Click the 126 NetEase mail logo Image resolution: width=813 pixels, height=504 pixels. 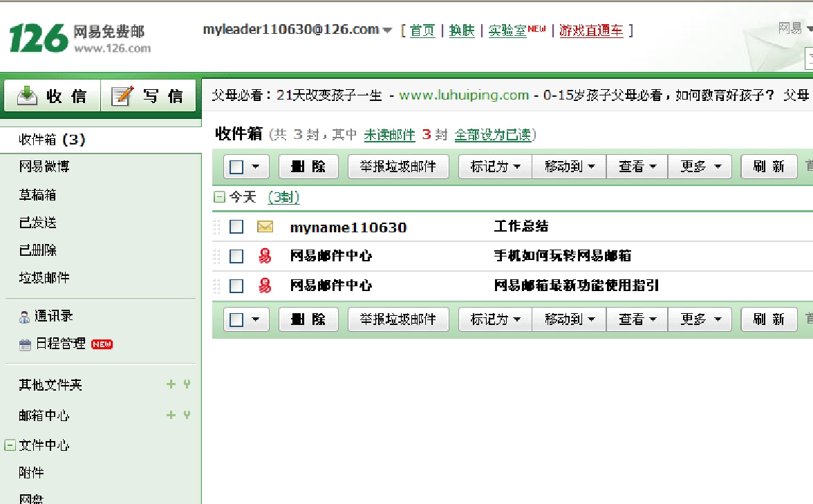[80, 38]
